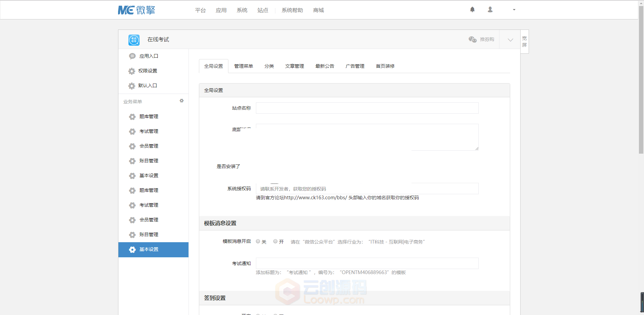Screen dimensions: 644x315
Task: Switch to 首页装修 tab
Action: click(x=385, y=66)
